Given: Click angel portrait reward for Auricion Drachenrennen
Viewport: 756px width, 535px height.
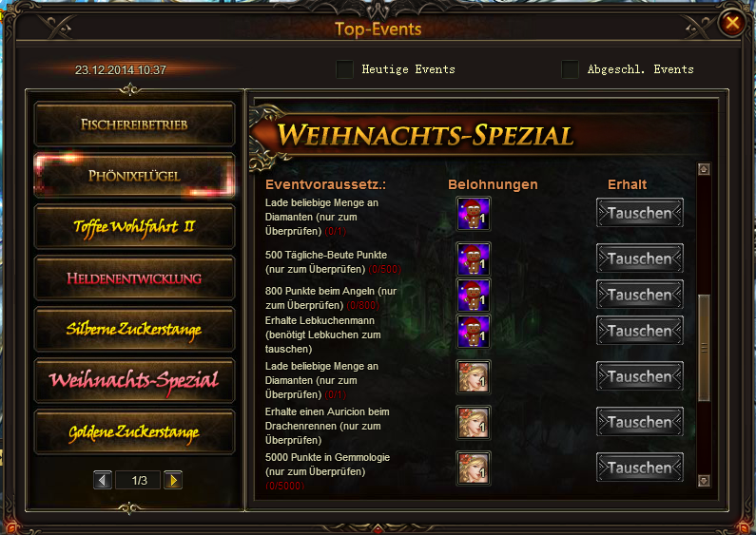Looking at the screenshot, I should pos(474,422).
